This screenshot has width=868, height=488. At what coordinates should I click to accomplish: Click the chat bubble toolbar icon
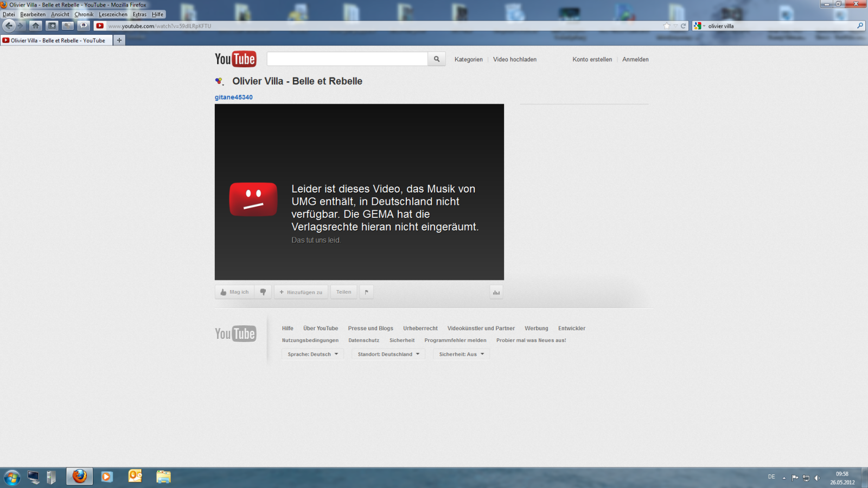84,25
